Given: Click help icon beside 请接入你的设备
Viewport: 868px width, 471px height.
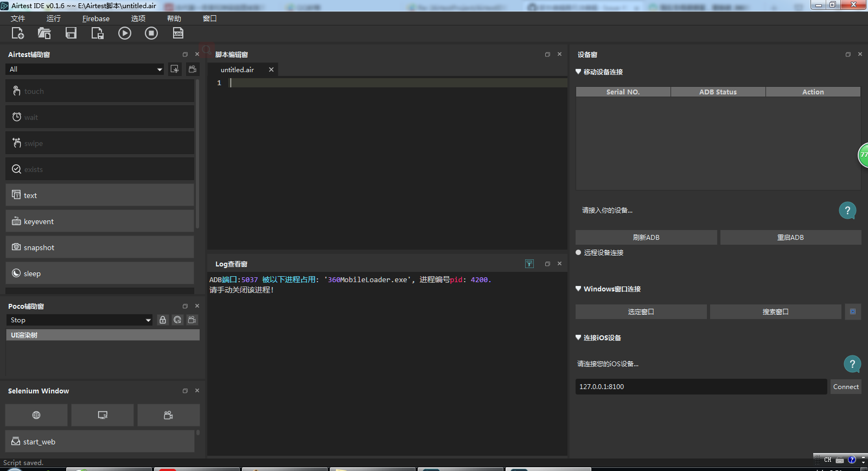Looking at the screenshot, I should [847, 210].
